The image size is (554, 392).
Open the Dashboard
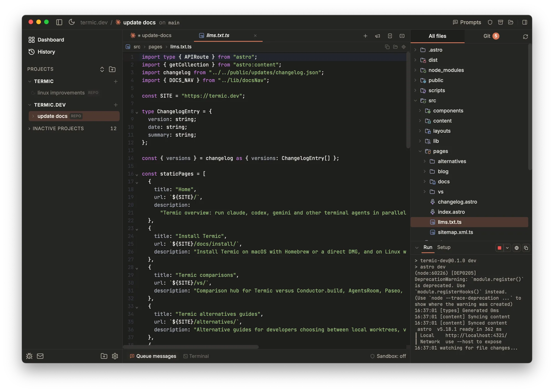tap(46, 40)
